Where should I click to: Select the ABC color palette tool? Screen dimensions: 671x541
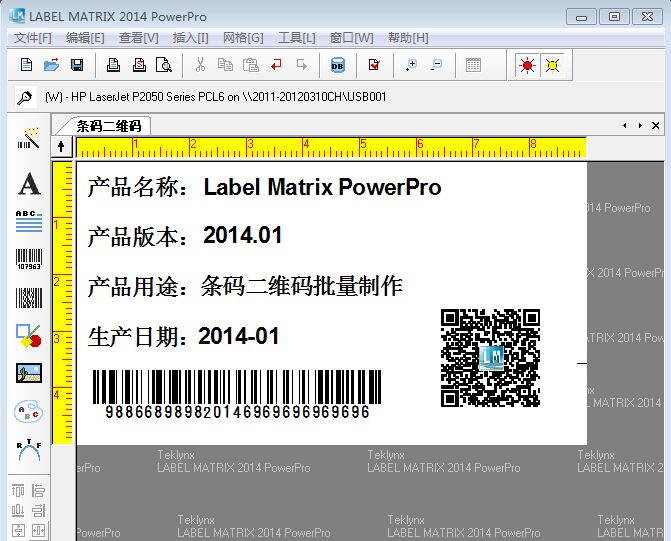click(28, 411)
